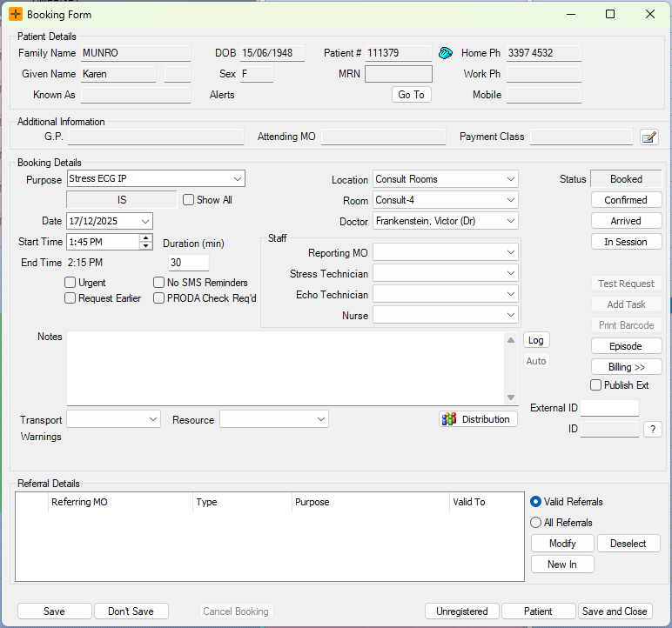This screenshot has height=628, width=672.
Task: Click into the Notes text area
Action: 286,367
